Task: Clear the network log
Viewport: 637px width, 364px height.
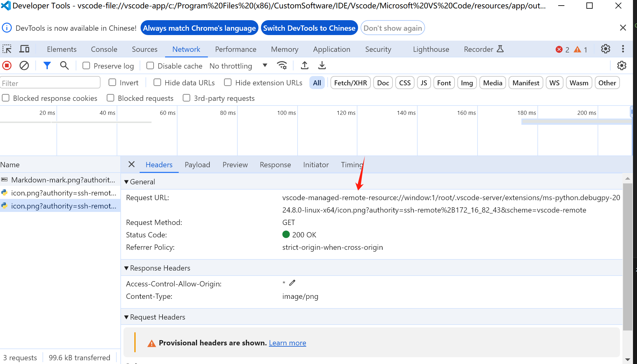Action: tap(24, 66)
